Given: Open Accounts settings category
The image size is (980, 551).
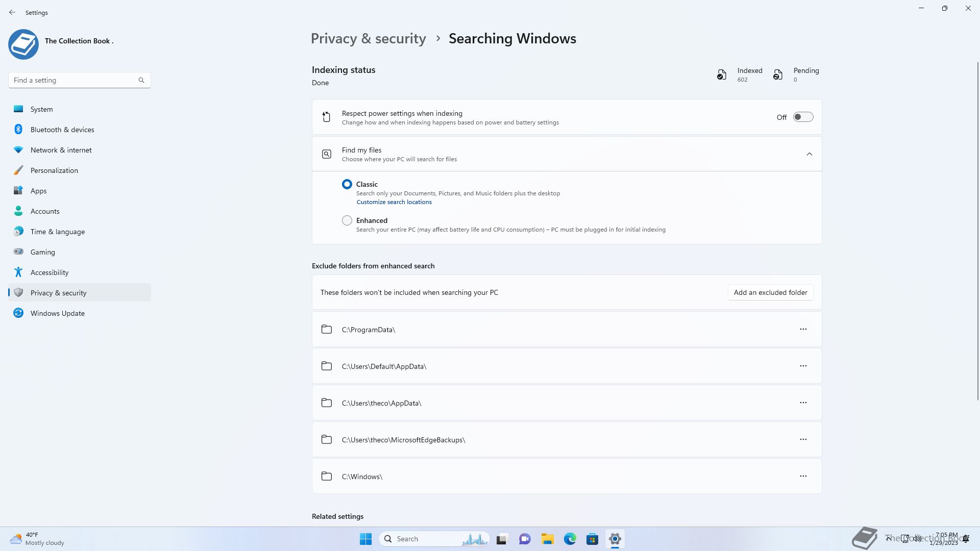Looking at the screenshot, I should tap(80, 211).
